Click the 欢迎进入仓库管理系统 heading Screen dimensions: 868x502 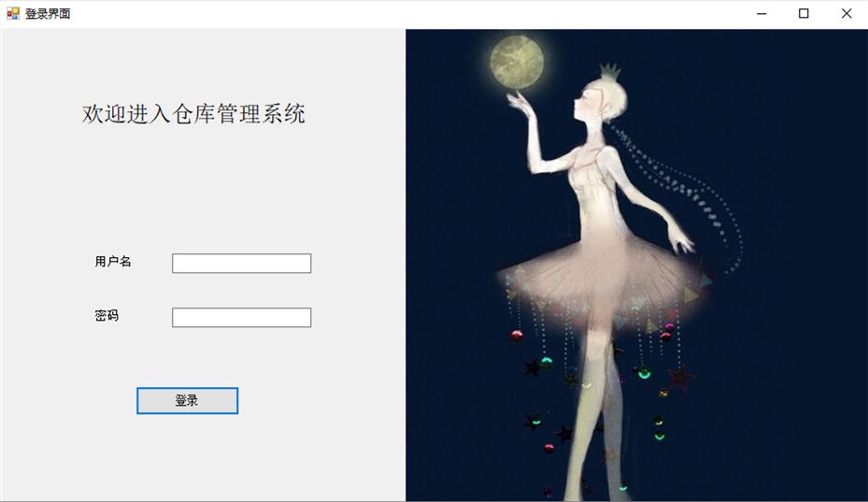click(193, 114)
